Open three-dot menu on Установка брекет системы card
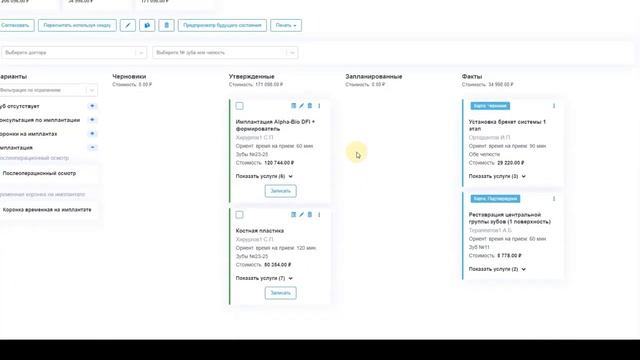This screenshot has width=640, height=360. point(554,106)
